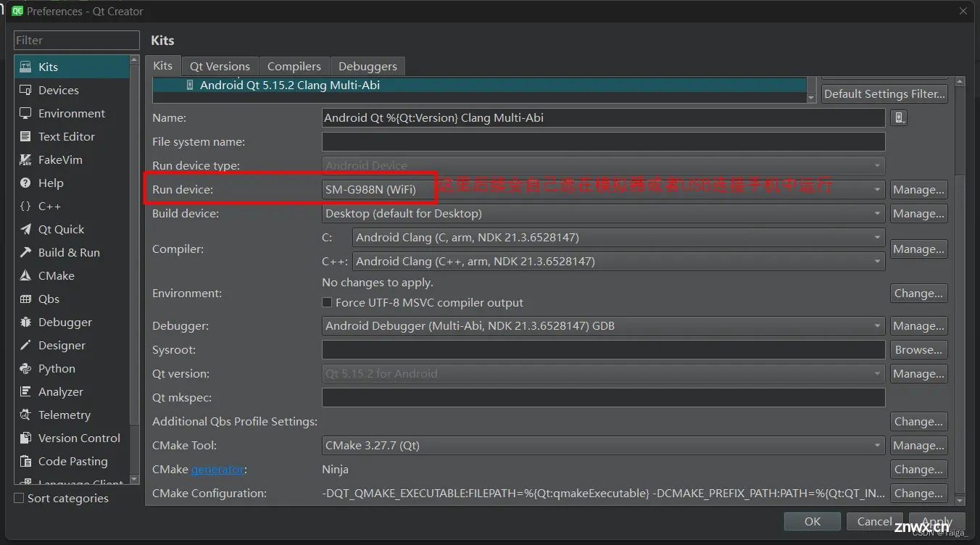This screenshot has width=980, height=545.
Task: Open Qbs category icon
Action: pos(25,299)
